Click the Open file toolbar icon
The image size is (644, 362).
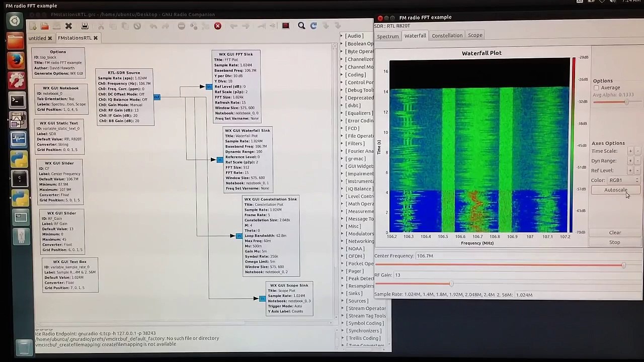pyautogui.click(x=44, y=26)
